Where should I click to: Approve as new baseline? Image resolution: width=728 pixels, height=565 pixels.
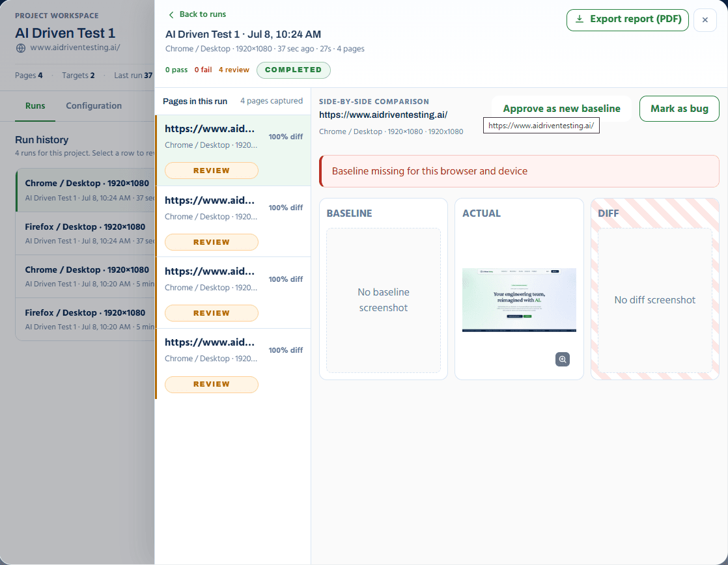(561, 109)
